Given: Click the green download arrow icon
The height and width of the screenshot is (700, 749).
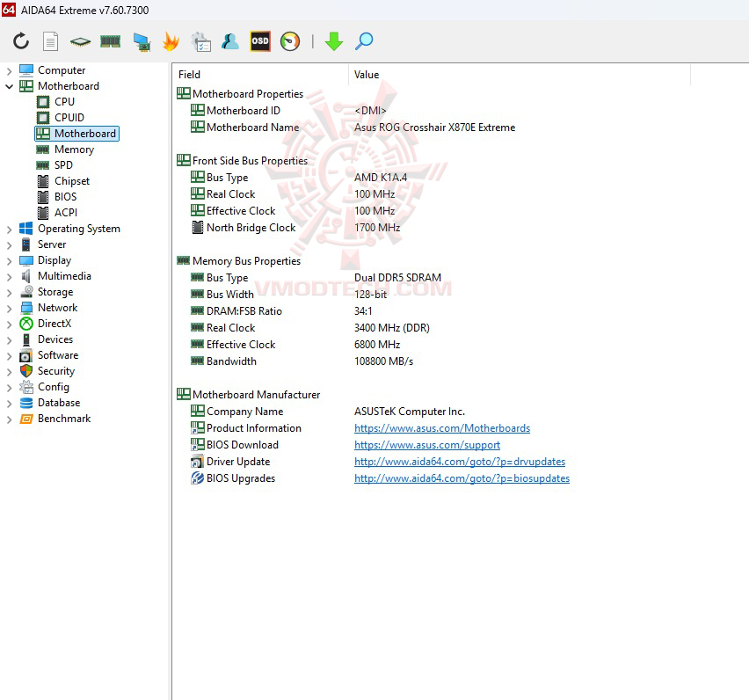Looking at the screenshot, I should point(334,41).
